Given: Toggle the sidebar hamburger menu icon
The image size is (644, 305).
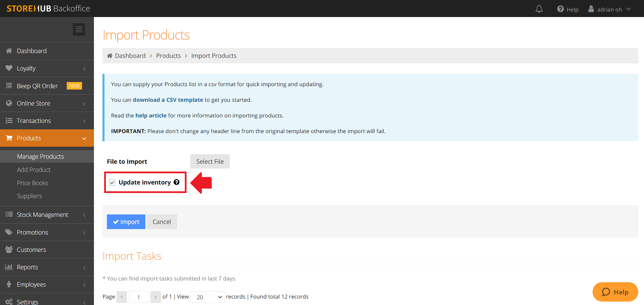Looking at the screenshot, I should [79, 29].
